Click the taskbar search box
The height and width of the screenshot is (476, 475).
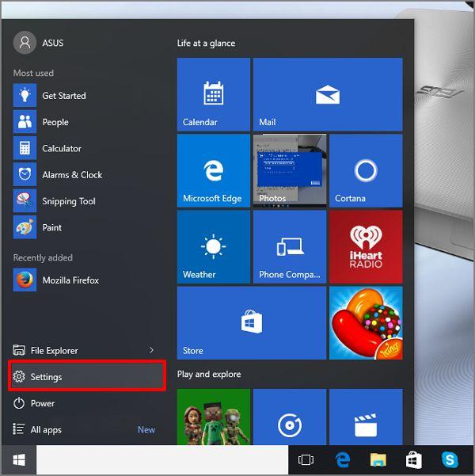coord(162,460)
